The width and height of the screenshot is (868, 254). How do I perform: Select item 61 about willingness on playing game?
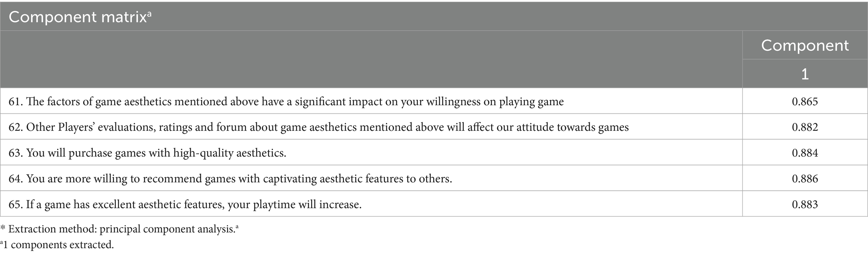286,101
